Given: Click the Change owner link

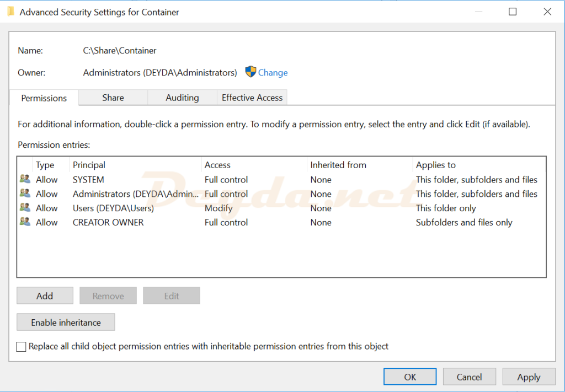Looking at the screenshot, I should pos(273,73).
